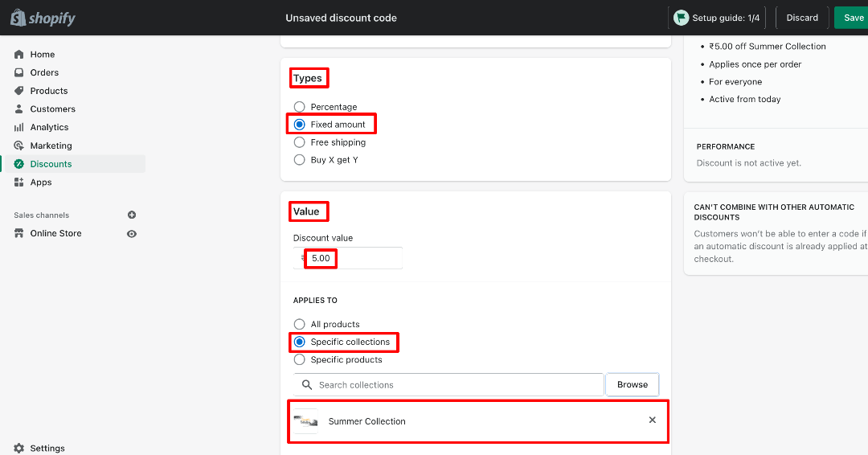Image resolution: width=868 pixels, height=455 pixels.
Task: Click the Sales channels heading
Action: point(42,215)
